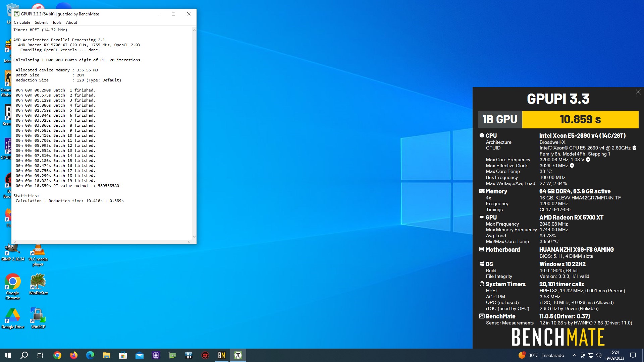The image size is (644, 362).
Task: Click the Memory section header in BenchMate
Action: coord(496,191)
